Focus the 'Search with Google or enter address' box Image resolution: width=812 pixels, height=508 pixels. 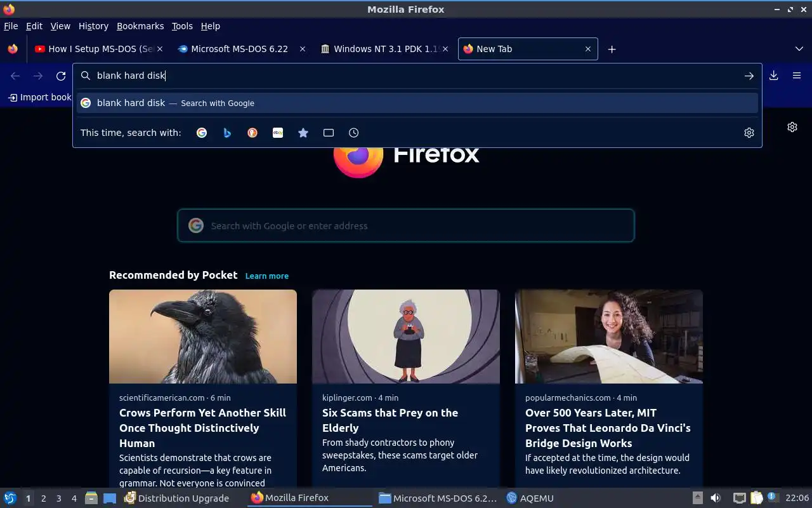pyautogui.click(x=406, y=225)
